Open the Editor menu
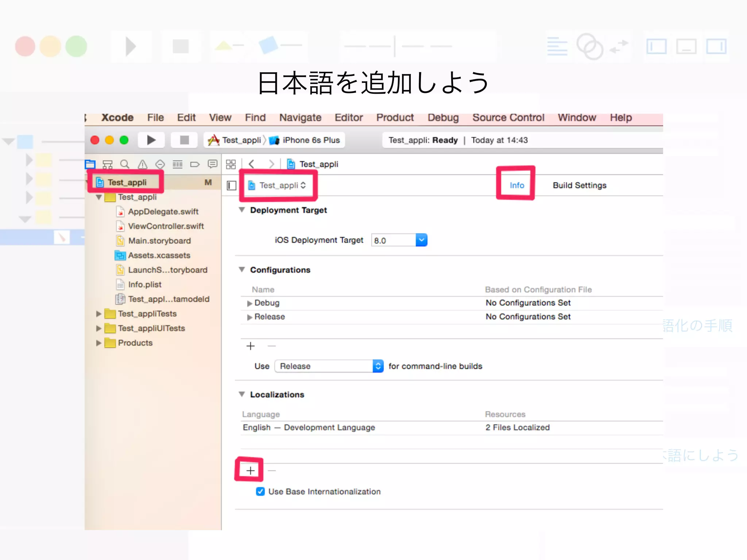The height and width of the screenshot is (560, 747). pyautogui.click(x=349, y=117)
